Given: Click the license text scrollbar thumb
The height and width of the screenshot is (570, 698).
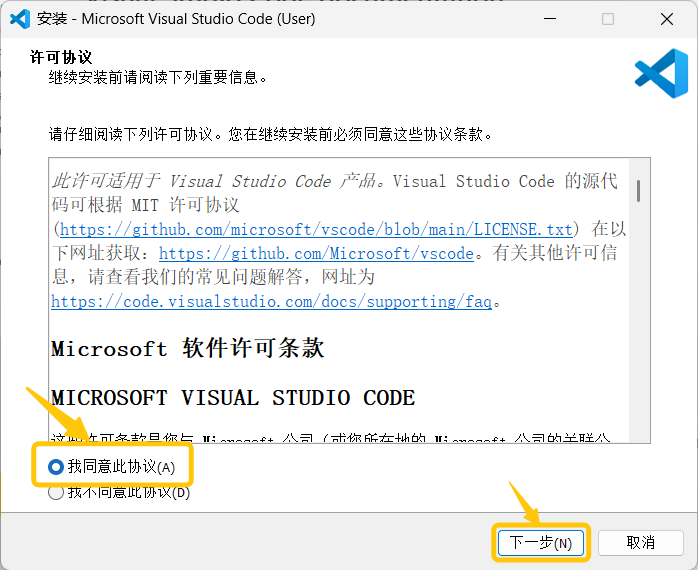Looking at the screenshot, I should 638,190.
